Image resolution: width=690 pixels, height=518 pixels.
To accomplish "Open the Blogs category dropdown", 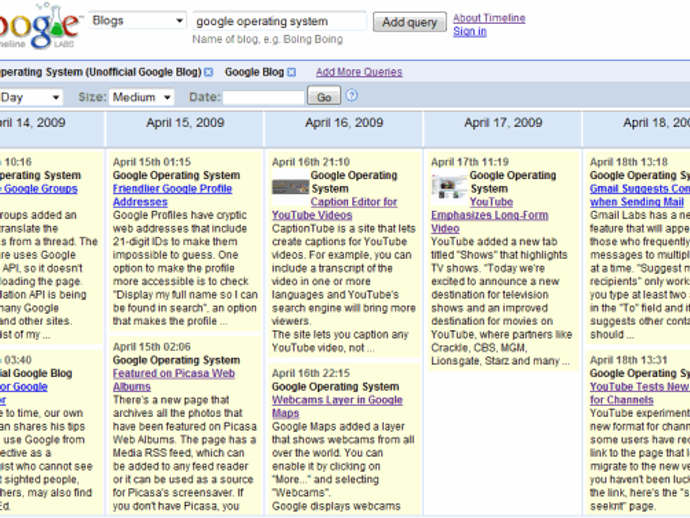I will pyautogui.click(x=138, y=21).
